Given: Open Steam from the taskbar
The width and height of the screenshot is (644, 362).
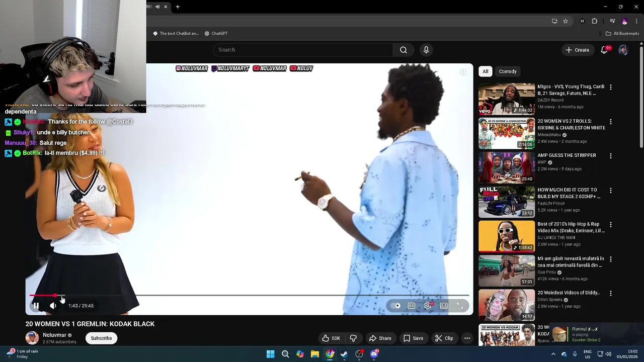Looking at the screenshot, I should click(344, 354).
